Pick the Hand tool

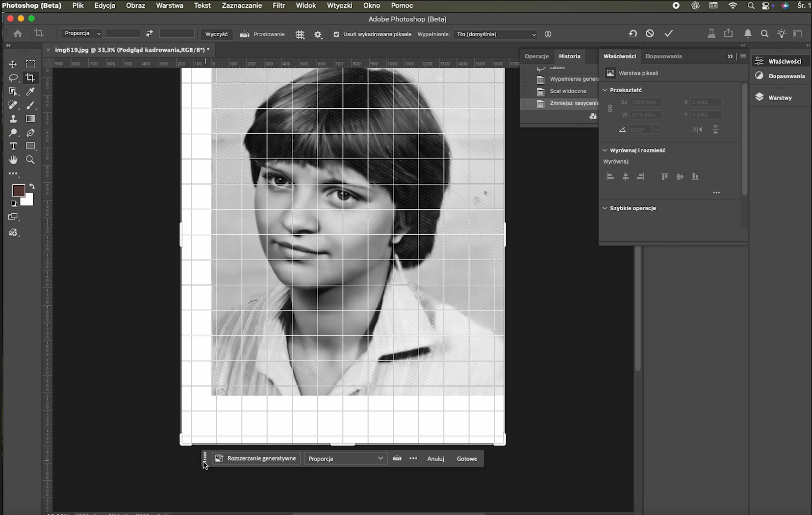(x=13, y=160)
